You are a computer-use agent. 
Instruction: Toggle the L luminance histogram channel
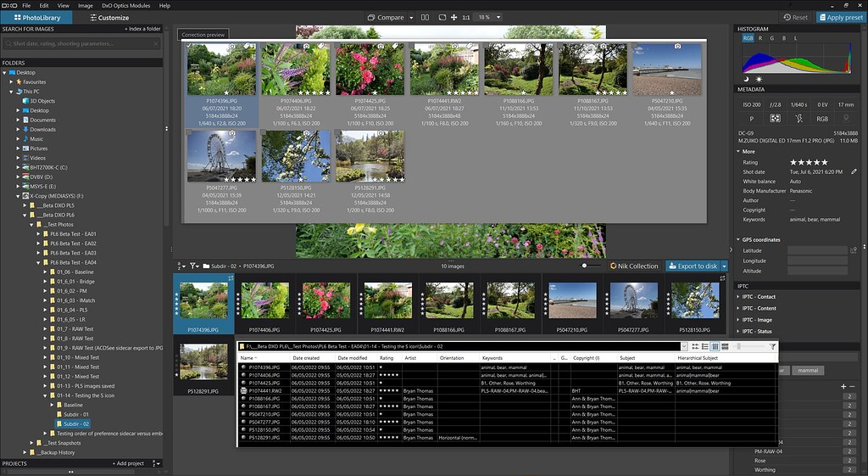click(794, 38)
